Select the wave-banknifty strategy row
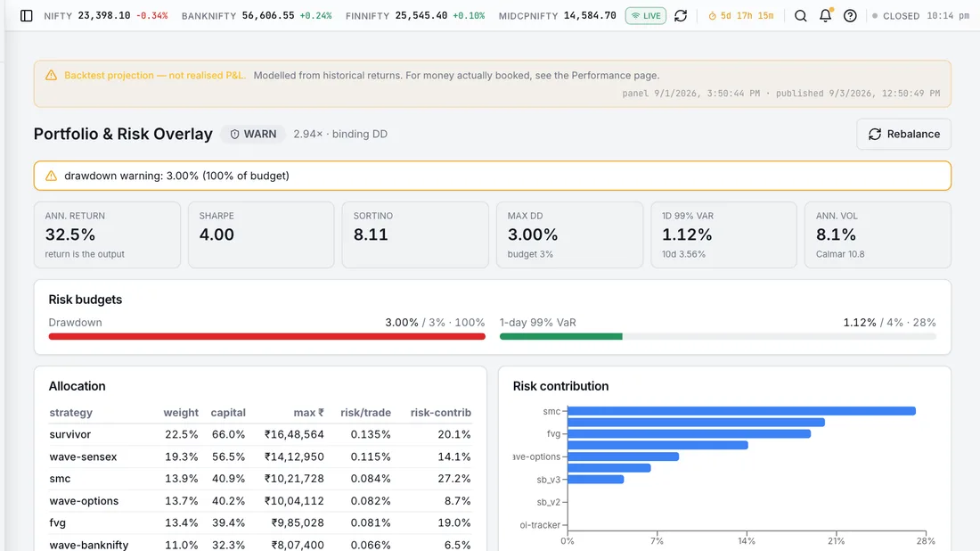Image resolution: width=980 pixels, height=551 pixels. pyautogui.click(x=260, y=545)
